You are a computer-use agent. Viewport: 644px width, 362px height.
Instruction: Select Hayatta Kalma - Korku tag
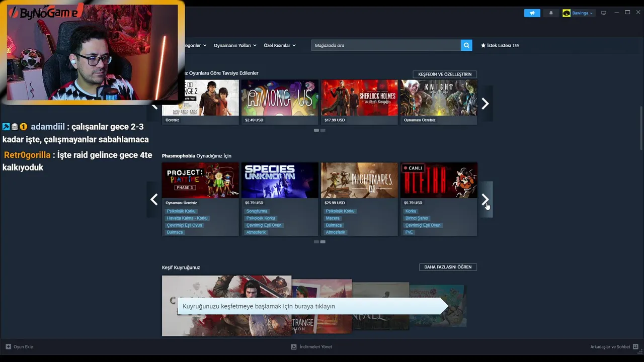click(187, 218)
